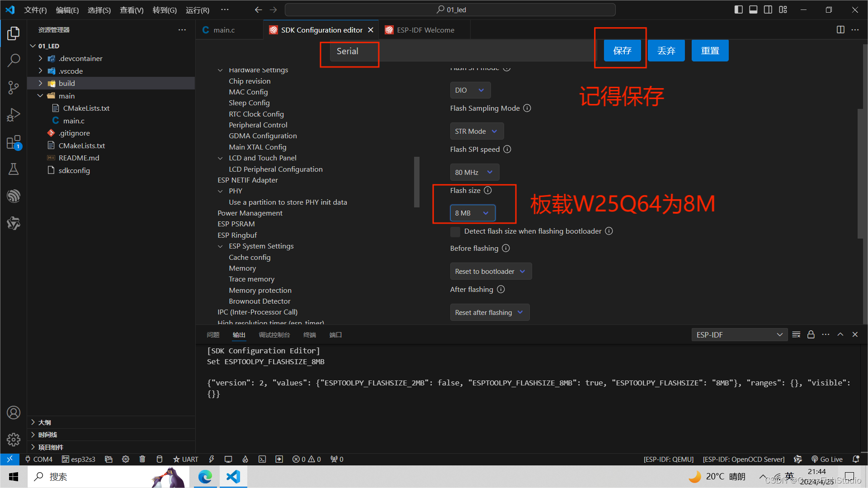Open the Source Control view

14,87
